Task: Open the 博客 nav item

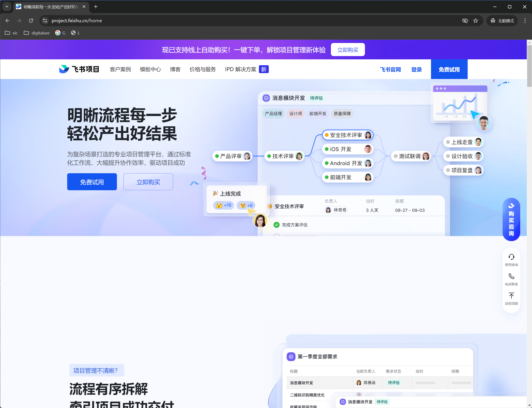Action: point(175,69)
